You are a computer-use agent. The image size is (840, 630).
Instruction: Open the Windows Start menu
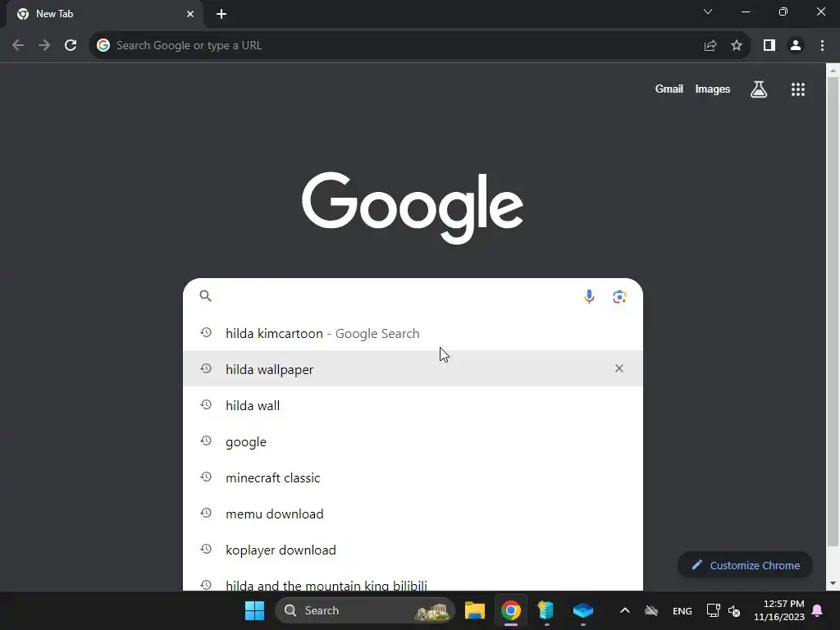254,610
